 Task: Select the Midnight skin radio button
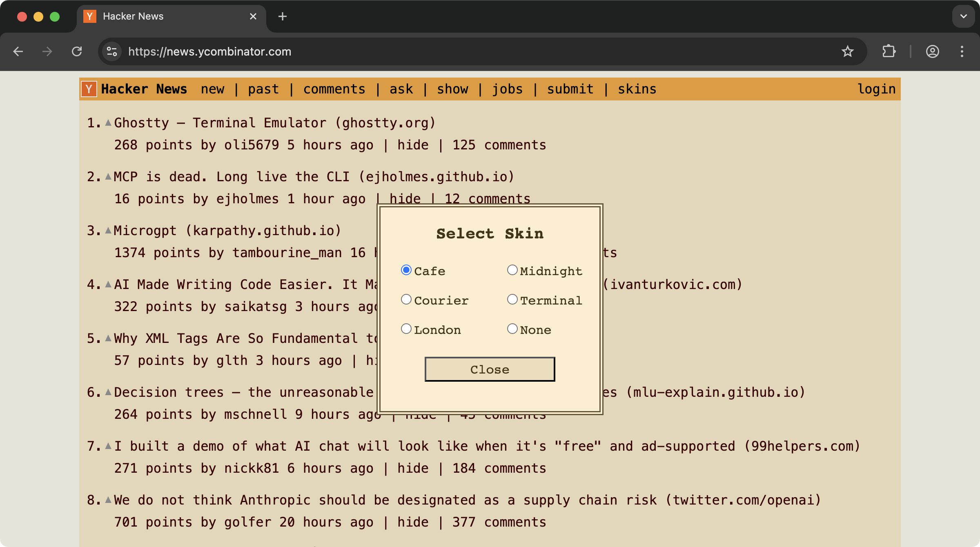tap(512, 269)
